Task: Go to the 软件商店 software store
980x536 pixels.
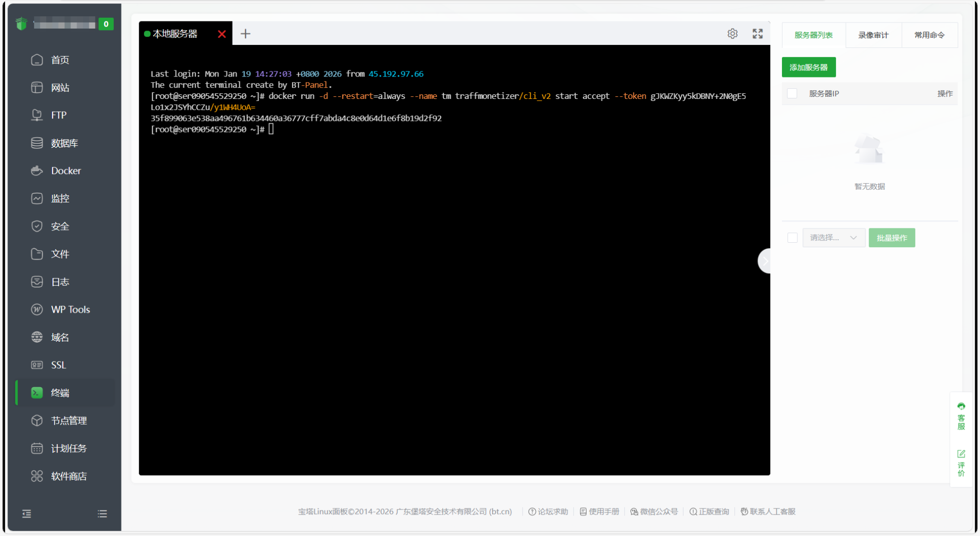Action: [68, 476]
